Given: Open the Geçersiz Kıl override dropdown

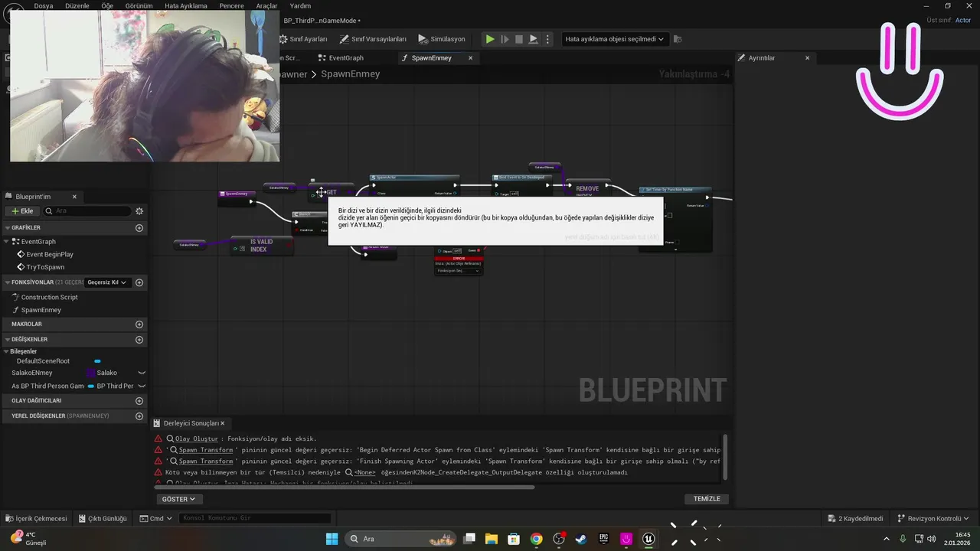Looking at the screenshot, I should [x=106, y=282].
